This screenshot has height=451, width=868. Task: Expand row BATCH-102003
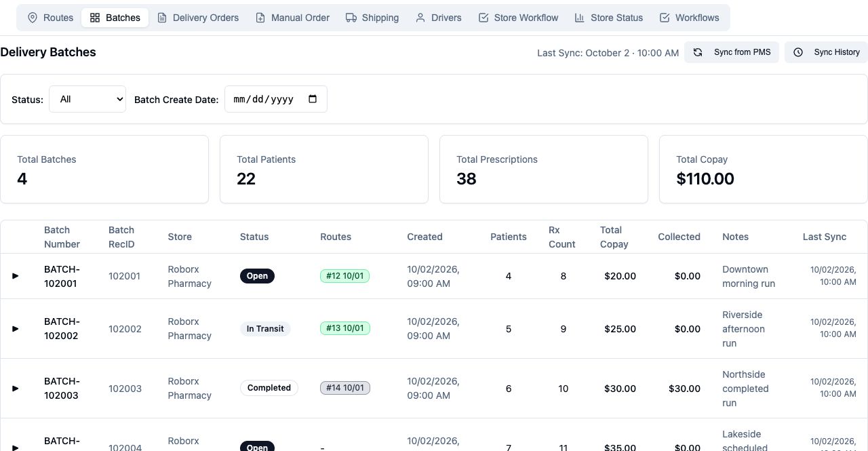tap(16, 389)
